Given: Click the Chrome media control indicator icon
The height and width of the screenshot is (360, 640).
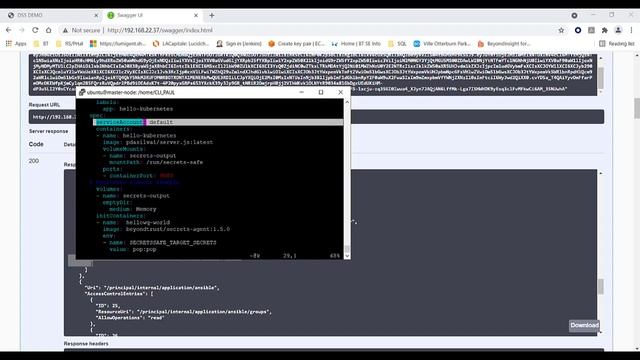Looking at the screenshot, I should (x=574, y=15).
